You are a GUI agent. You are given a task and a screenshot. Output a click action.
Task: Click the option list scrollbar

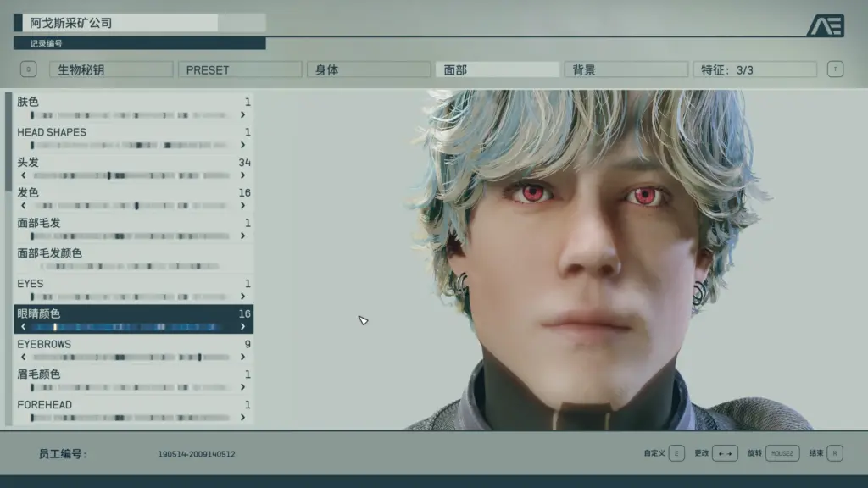click(x=8, y=141)
